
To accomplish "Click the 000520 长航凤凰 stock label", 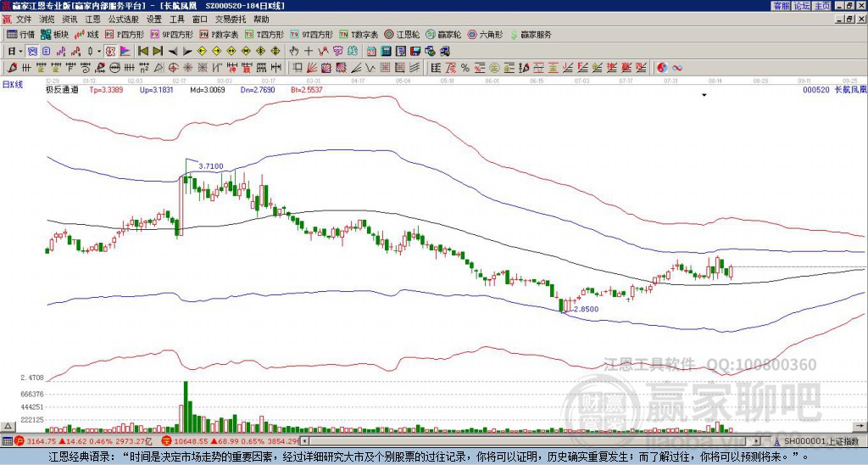I will pos(834,89).
